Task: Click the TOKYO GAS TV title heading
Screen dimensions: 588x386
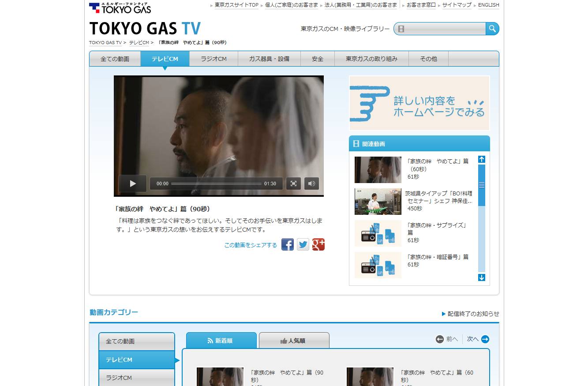Action: [x=145, y=29]
